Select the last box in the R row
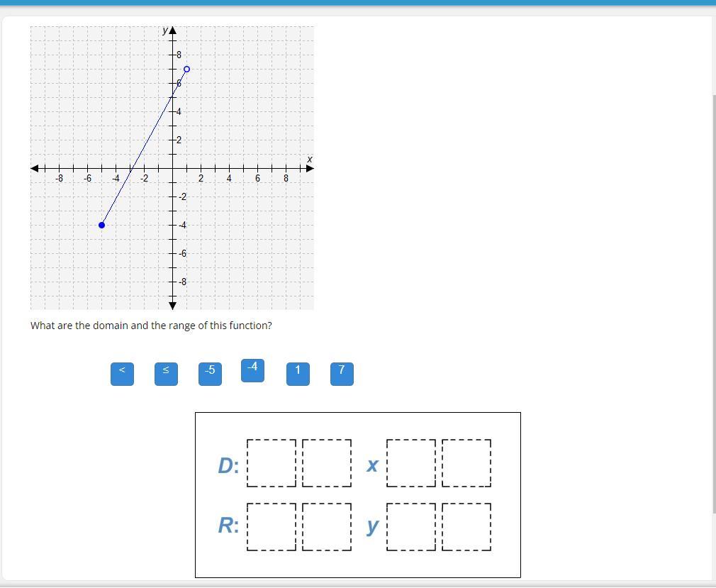This screenshot has height=588, width=716. pyautogui.click(x=466, y=527)
